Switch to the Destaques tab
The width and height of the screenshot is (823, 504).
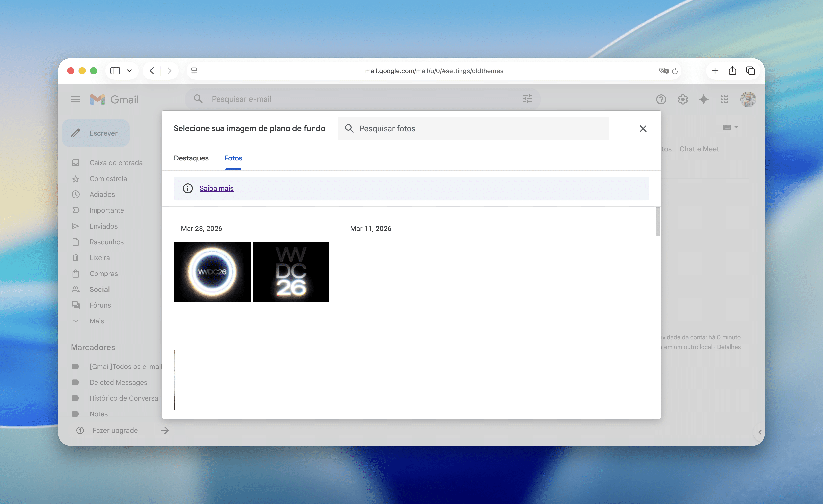point(191,158)
